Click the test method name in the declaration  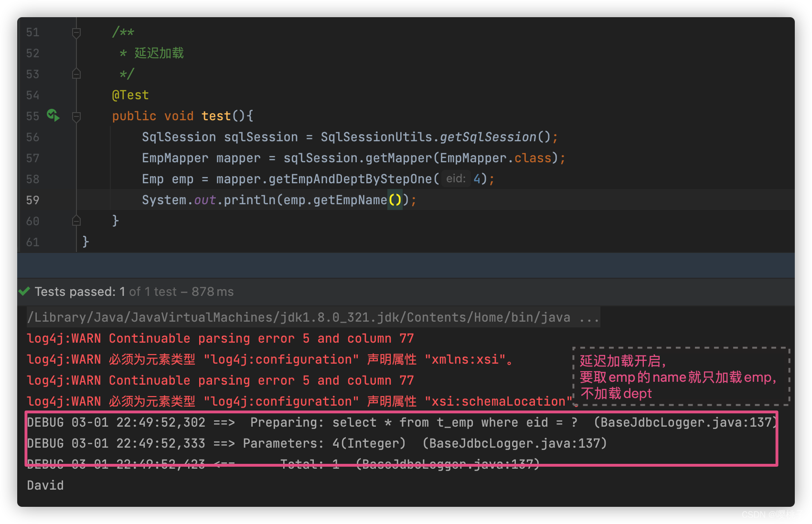pos(216,116)
